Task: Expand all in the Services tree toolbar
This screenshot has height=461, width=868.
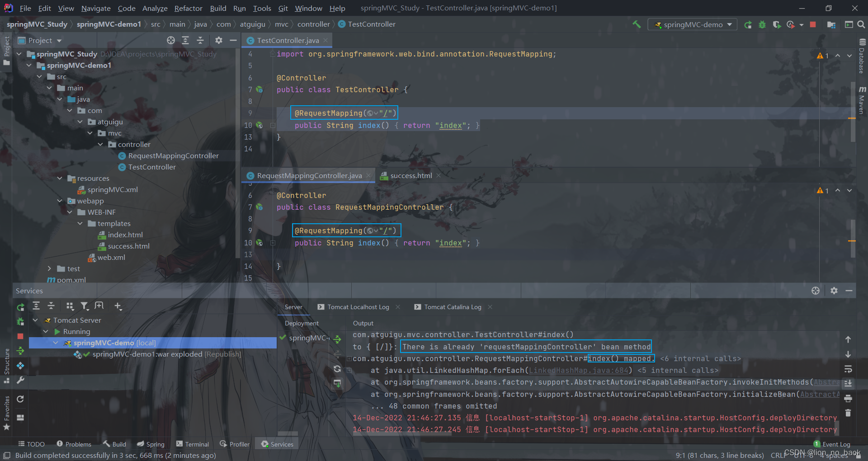Action: [36, 306]
